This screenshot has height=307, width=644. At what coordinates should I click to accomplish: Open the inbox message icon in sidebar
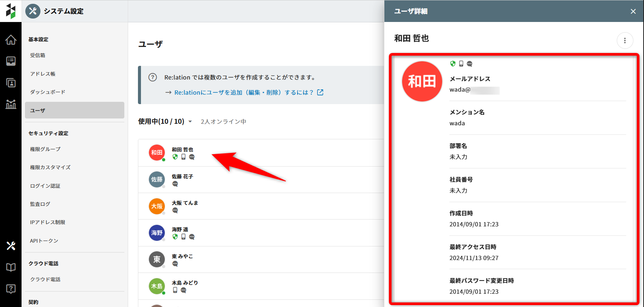tap(11, 61)
